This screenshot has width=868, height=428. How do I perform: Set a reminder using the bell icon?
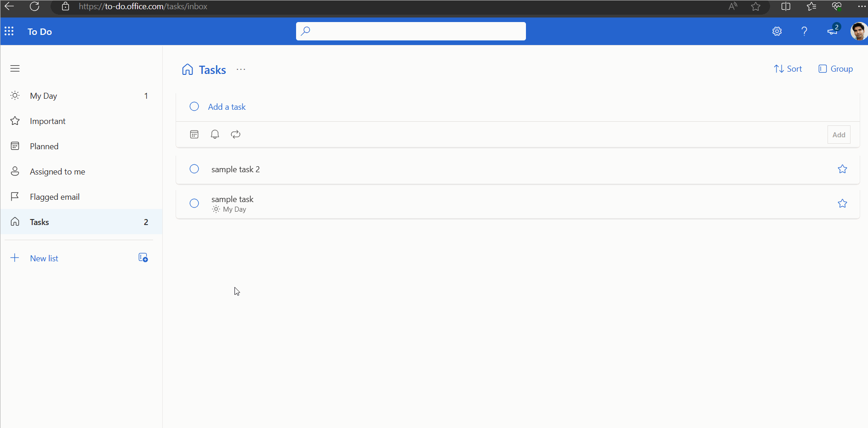[x=214, y=134]
